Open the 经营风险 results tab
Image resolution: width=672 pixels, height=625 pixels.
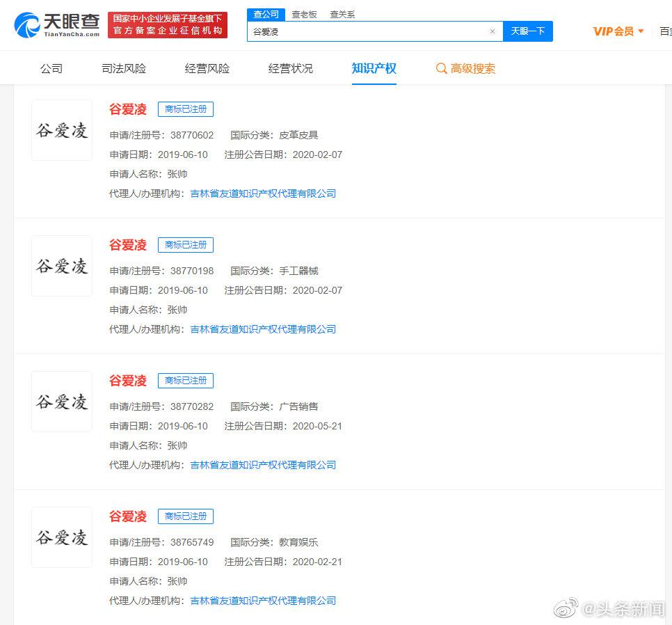tap(207, 68)
